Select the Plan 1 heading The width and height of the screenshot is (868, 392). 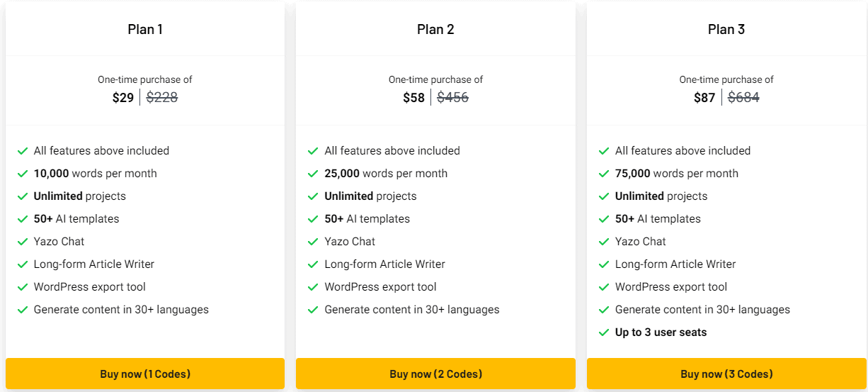point(145,29)
